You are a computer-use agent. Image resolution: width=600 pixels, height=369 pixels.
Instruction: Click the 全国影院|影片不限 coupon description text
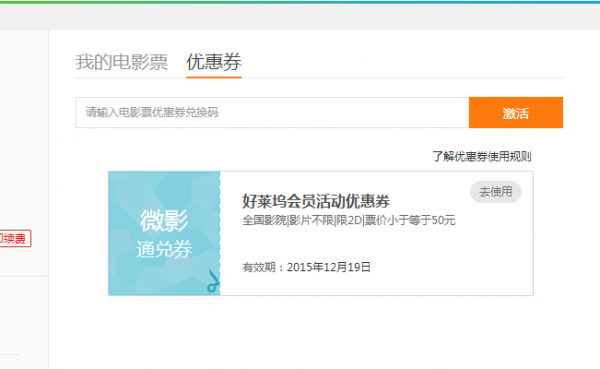(288, 220)
